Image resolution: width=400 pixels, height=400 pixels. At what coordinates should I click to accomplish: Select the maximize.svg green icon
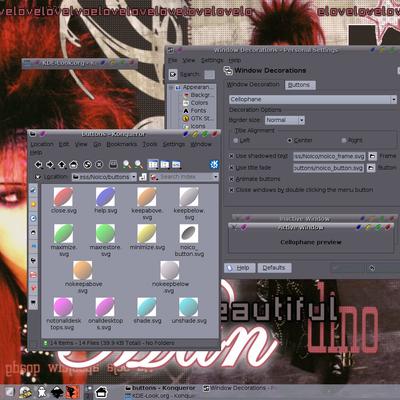(x=63, y=240)
